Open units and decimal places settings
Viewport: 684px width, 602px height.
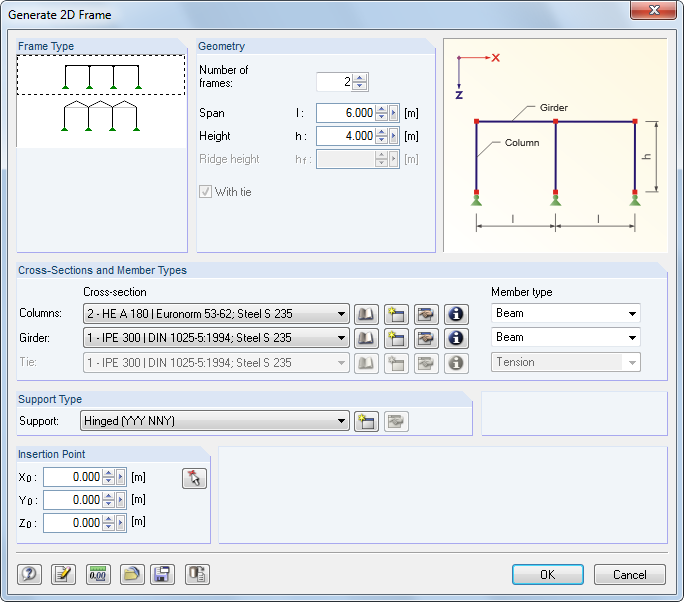98,574
